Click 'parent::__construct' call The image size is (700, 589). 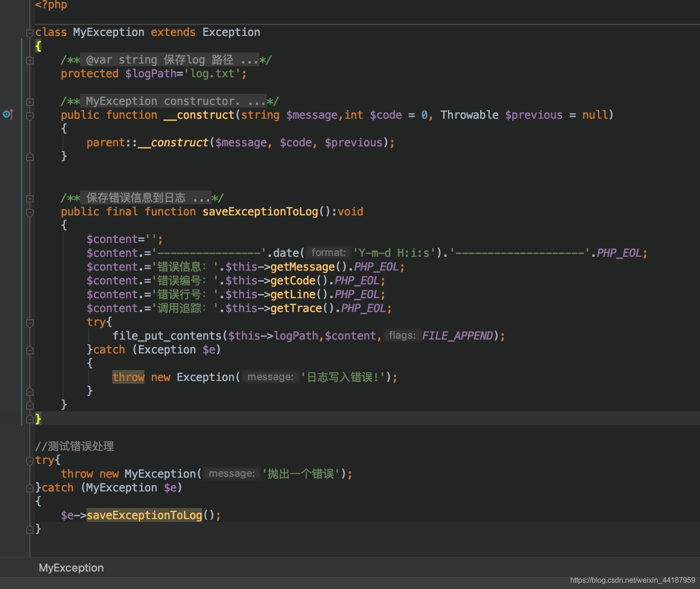coord(147,143)
